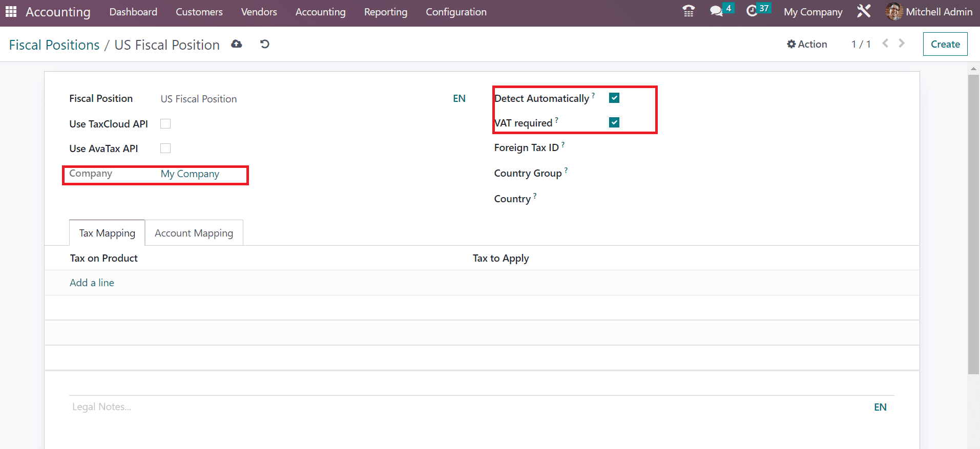Open the Configuration menu
Viewport: 980px width, 449px height.
tap(456, 12)
